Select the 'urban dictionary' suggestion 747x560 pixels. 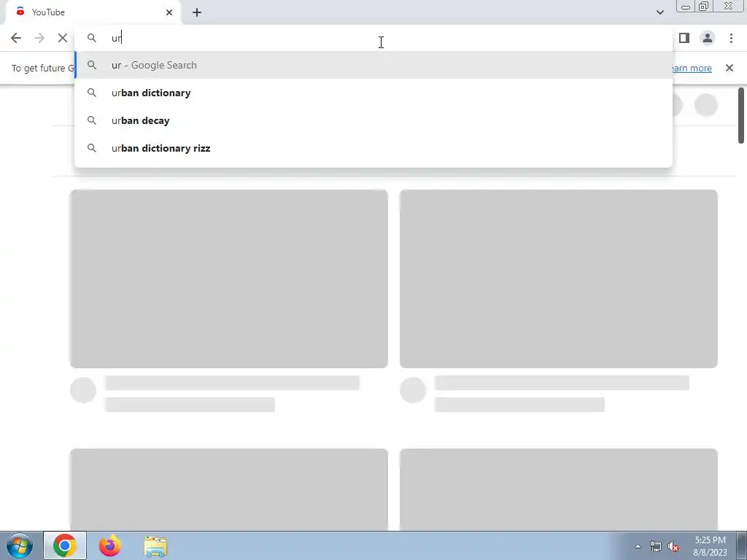click(373, 93)
